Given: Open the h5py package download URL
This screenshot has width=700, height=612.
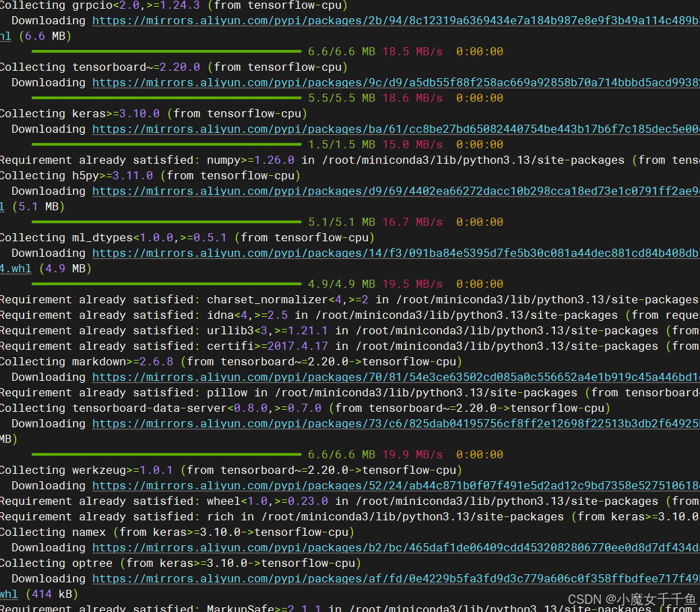Looking at the screenshot, I should click(x=396, y=191).
